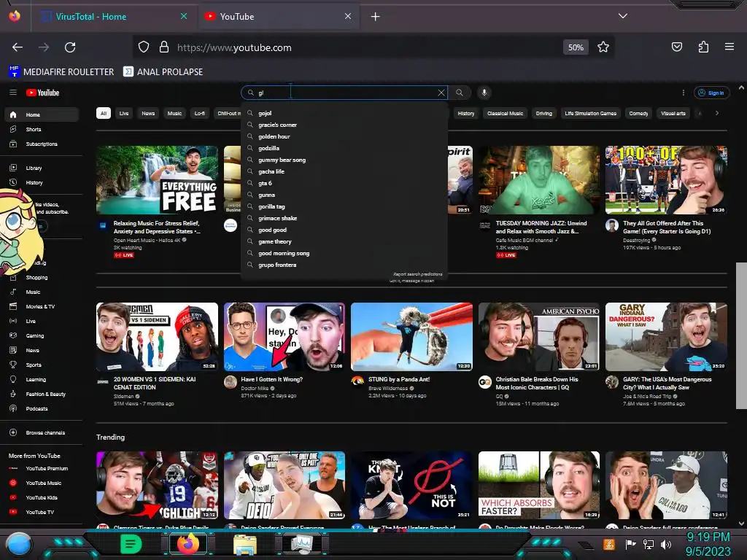Click the YouTube search magnifier button

coord(460,93)
